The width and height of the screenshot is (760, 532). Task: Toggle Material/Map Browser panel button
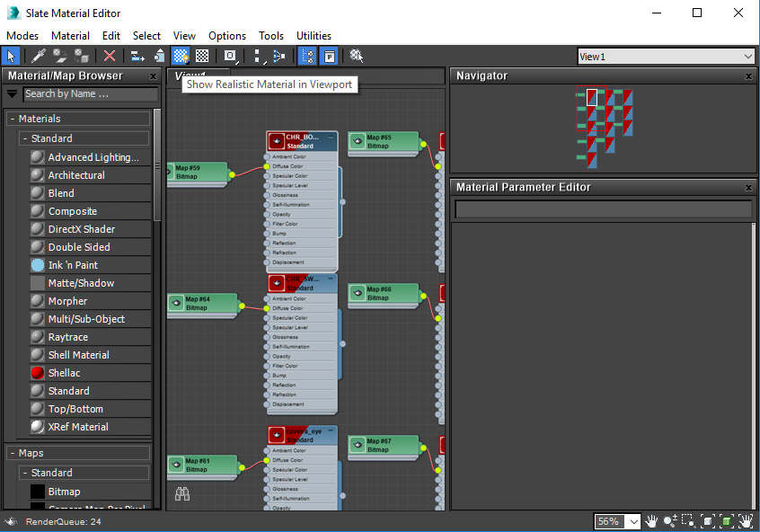(x=308, y=56)
